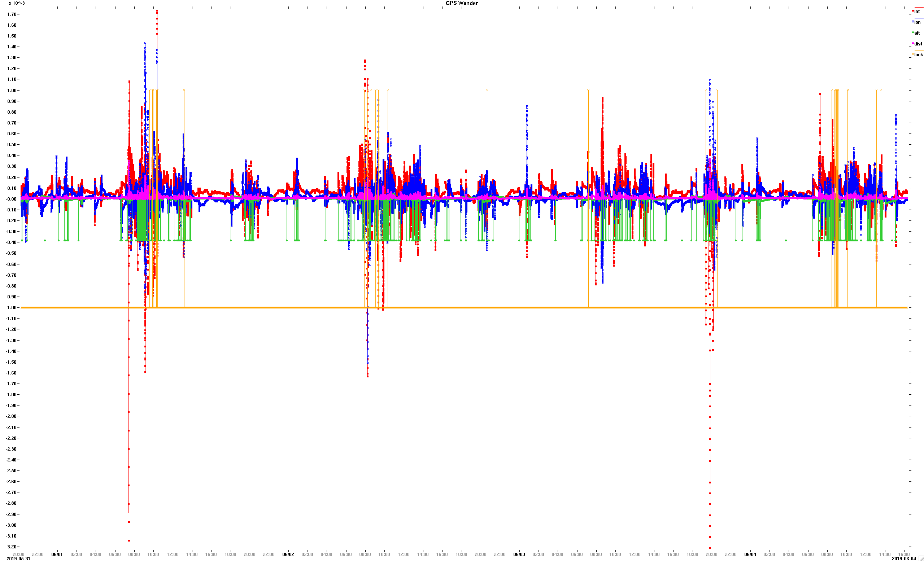Grab the window resize grip corner

(921, 558)
